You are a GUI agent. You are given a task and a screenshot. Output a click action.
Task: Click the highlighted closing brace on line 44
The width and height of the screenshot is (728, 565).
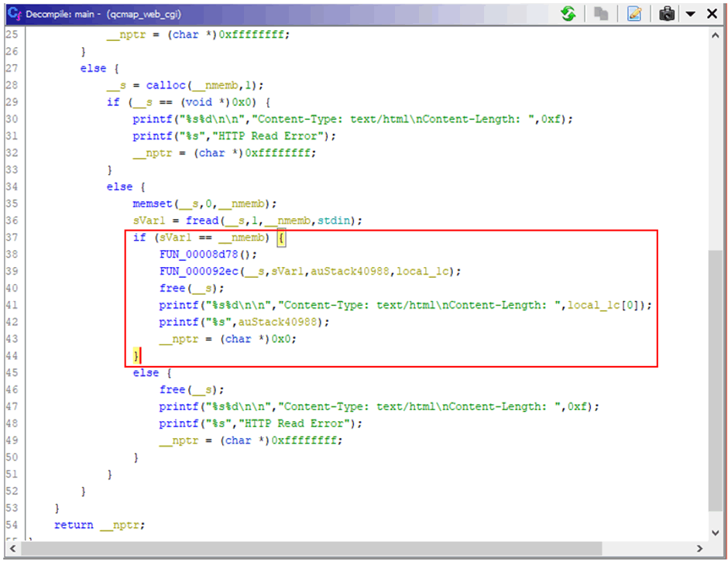pos(136,356)
